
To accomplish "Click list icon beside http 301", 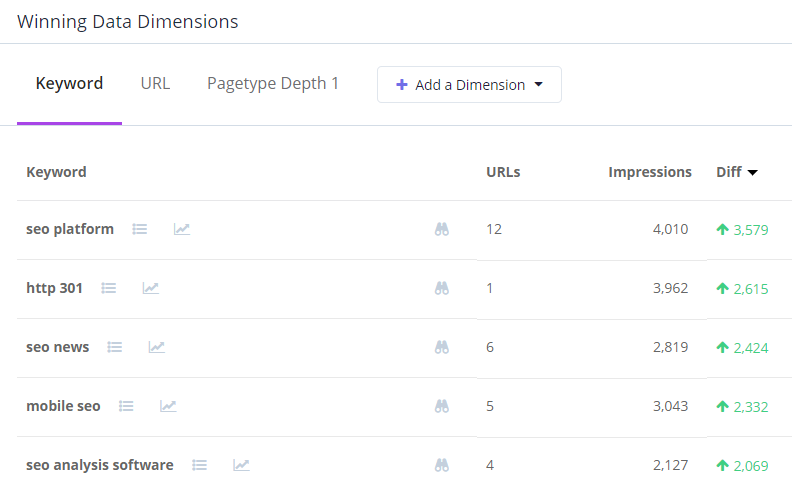I will (x=109, y=288).
